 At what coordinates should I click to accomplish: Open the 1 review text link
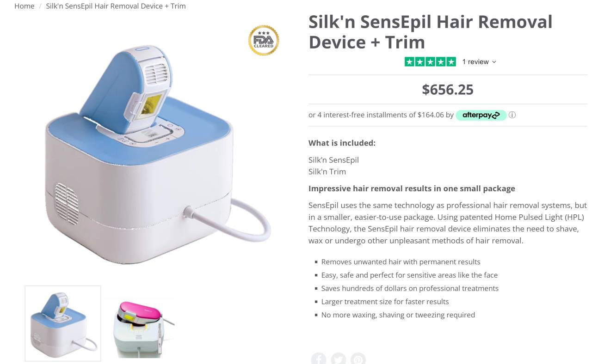pos(475,62)
